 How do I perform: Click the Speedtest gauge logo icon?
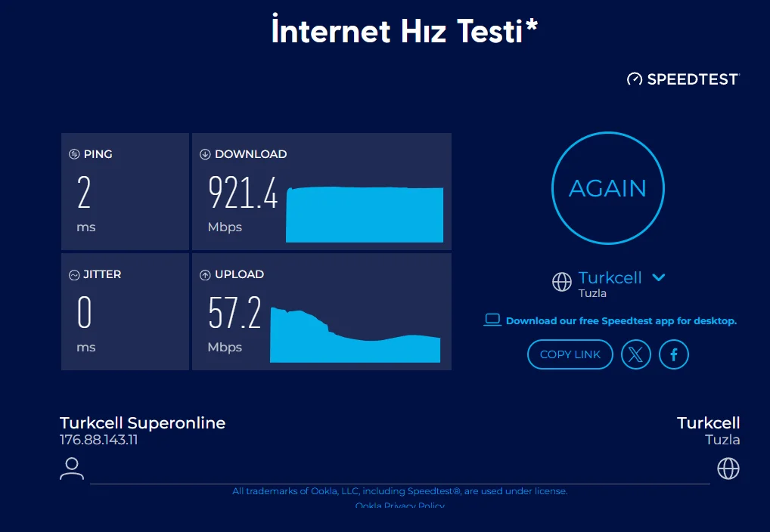coord(634,79)
